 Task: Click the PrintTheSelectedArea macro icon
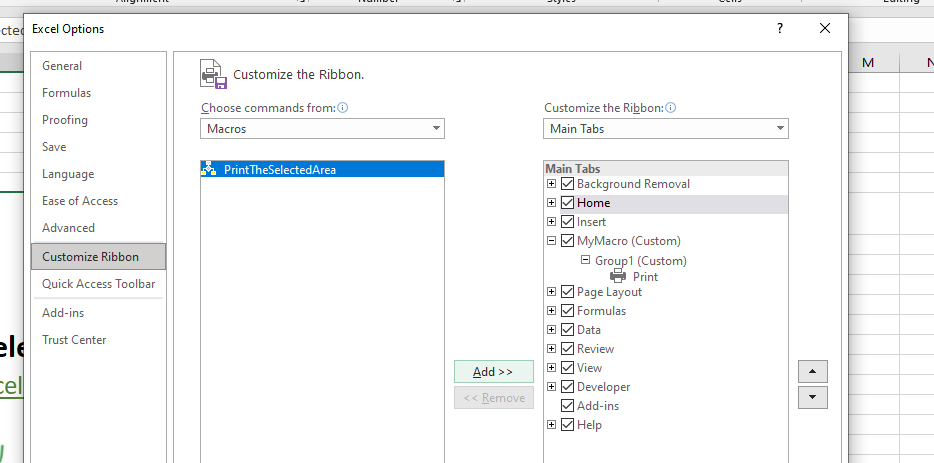coord(208,169)
